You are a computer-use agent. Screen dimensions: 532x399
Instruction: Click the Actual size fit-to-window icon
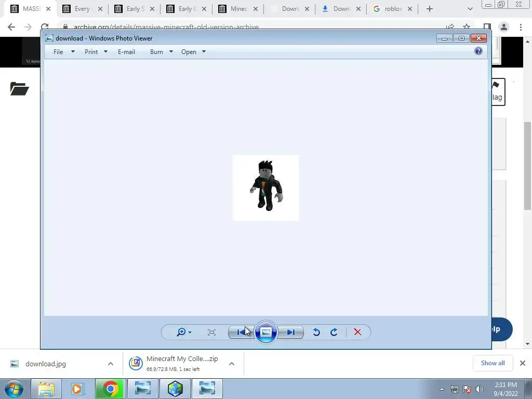pos(212,332)
